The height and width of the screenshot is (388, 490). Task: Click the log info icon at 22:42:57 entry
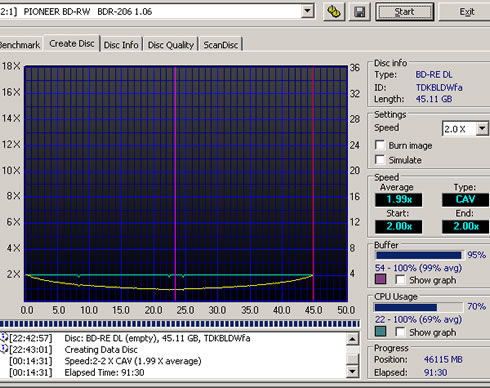4,337
